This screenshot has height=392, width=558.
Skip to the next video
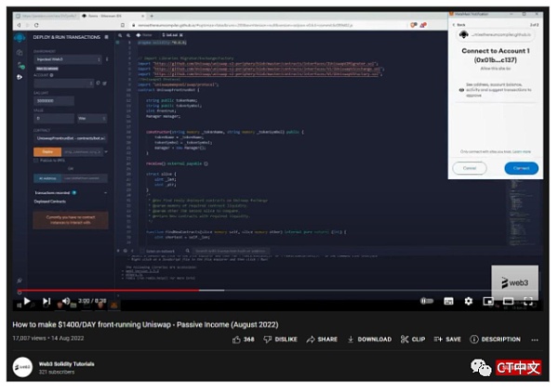coord(46,301)
